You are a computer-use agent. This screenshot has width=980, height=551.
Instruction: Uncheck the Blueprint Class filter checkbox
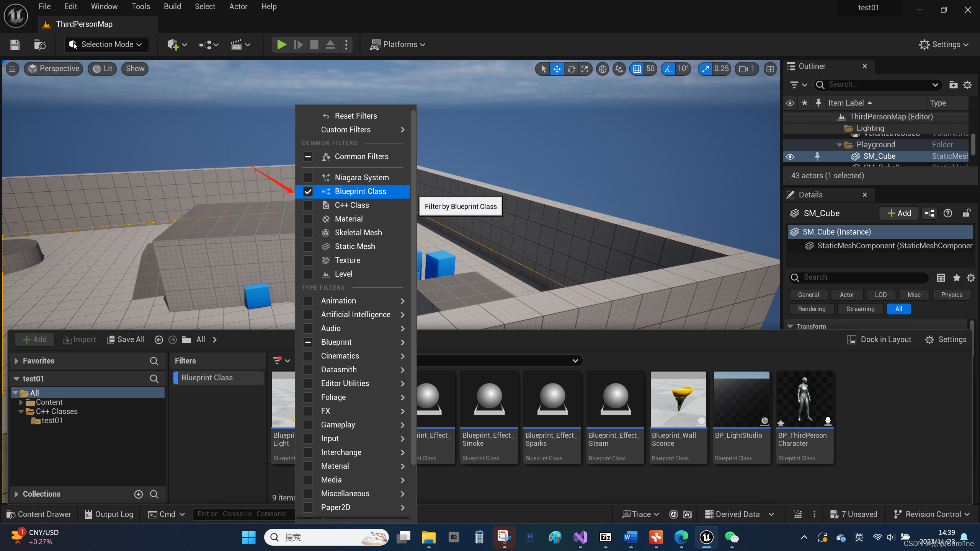[308, 191]
